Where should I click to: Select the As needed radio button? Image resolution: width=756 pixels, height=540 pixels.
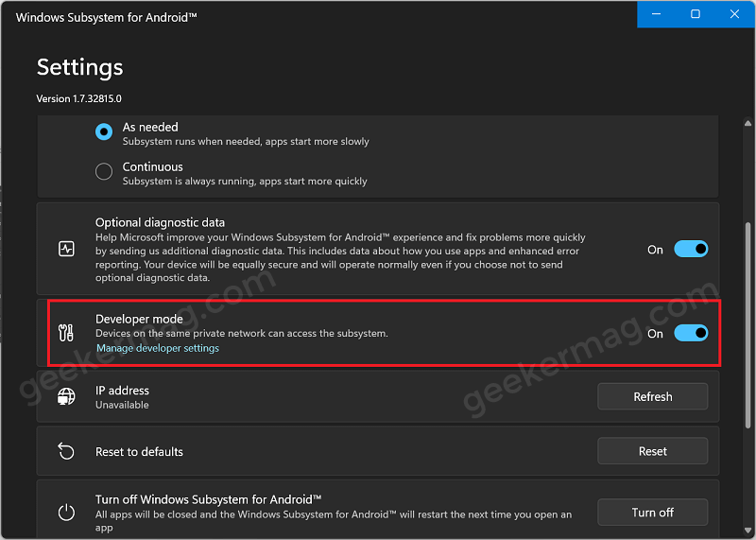click(x=104, y=131)
